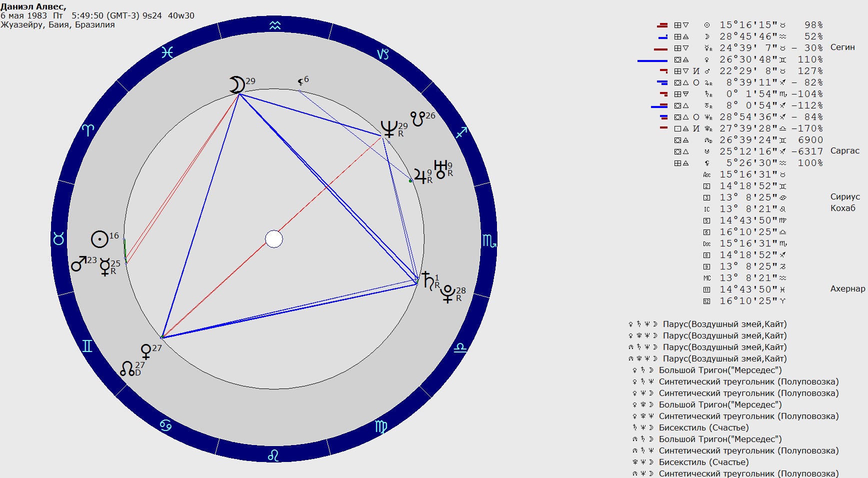
Task: Click the long blue bar beside Venus row
Action: pos(652,60)
